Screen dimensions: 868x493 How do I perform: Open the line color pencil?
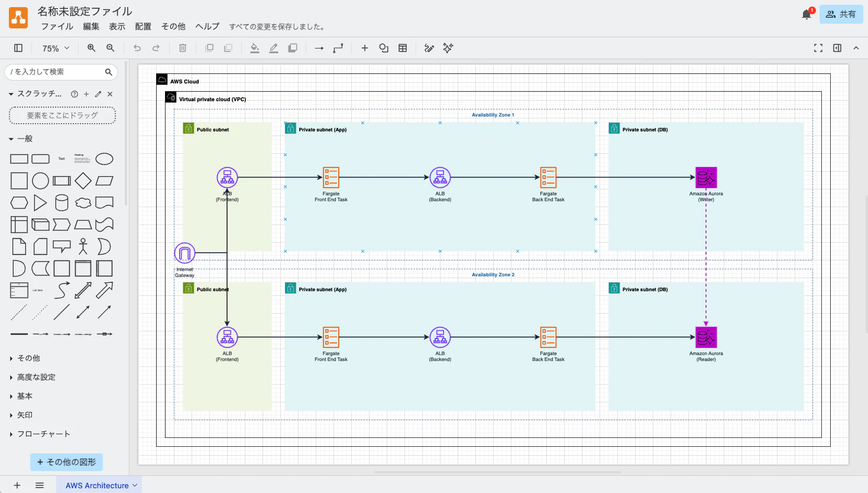pyautogui.click(x=274, y=48)
